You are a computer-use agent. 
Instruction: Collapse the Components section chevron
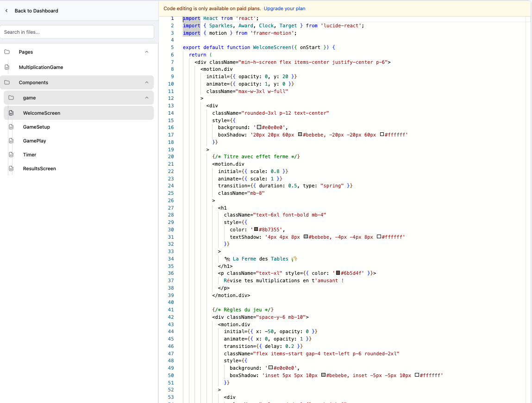pos(147,83)
